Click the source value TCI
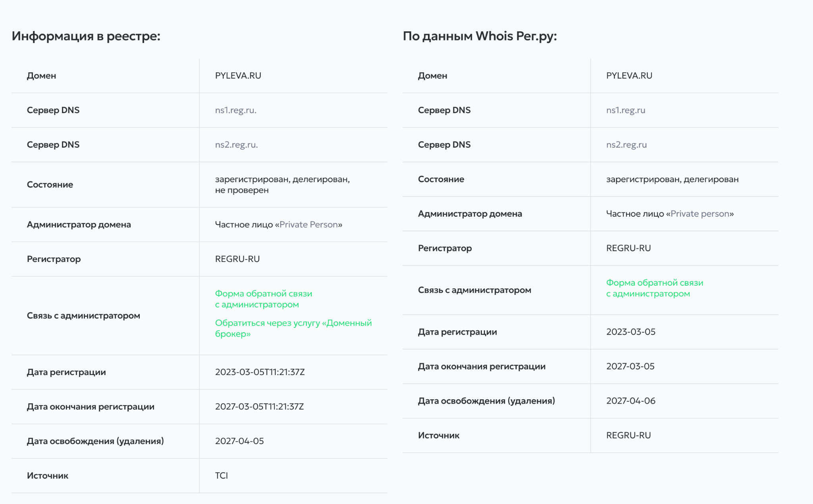 pyautogui.click(x=222, y=476)
